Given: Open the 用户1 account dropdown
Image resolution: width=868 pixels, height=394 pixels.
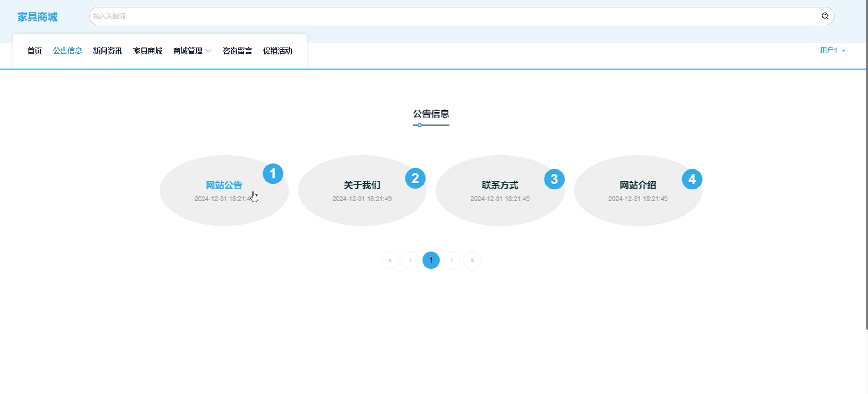Looking at the screenshot, I should (832, 50).
